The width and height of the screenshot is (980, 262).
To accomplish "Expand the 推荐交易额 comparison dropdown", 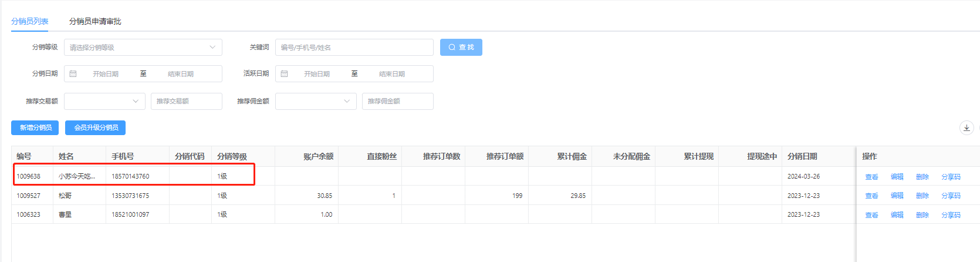I will pyautogui.click(x=104, y=101).
